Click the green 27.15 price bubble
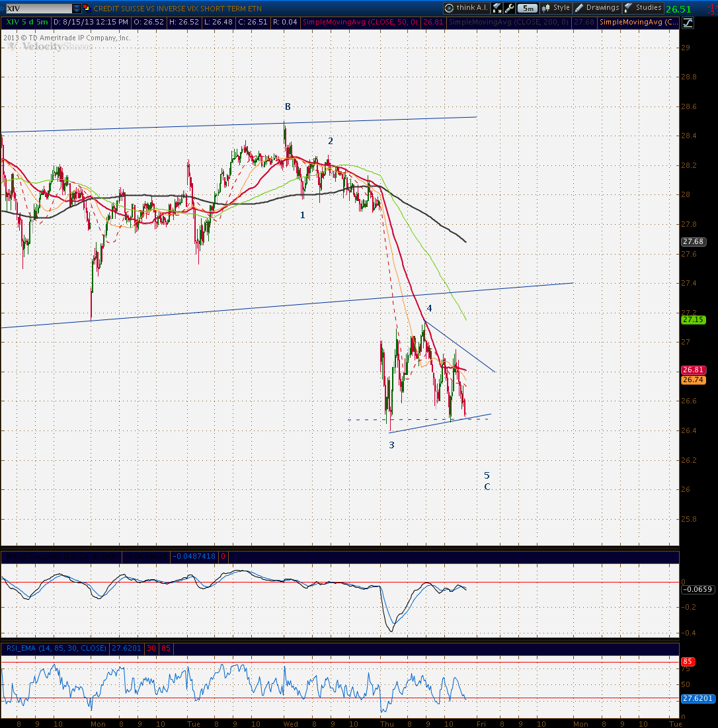This screenshot has height=728, width=718. click(x=693, y=319)
